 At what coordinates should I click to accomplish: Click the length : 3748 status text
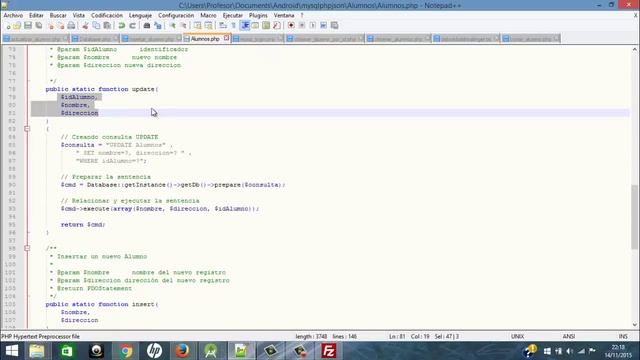(311, 336)
